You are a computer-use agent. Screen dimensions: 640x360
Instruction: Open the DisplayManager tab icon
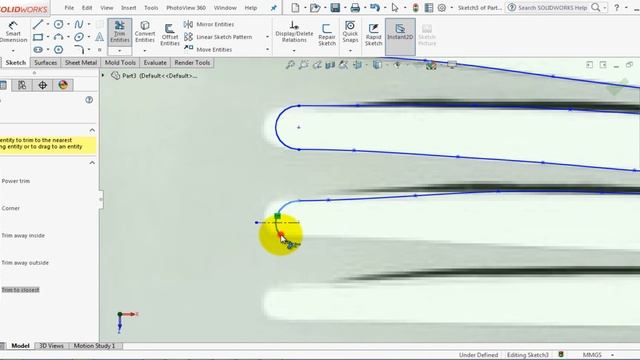click(x=63, y=85)
